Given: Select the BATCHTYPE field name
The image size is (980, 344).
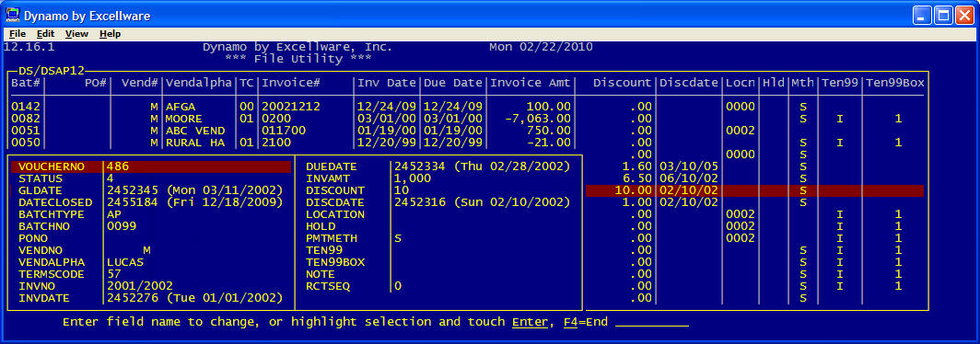Looking at the screenshot, I should [x=52, y=214].
